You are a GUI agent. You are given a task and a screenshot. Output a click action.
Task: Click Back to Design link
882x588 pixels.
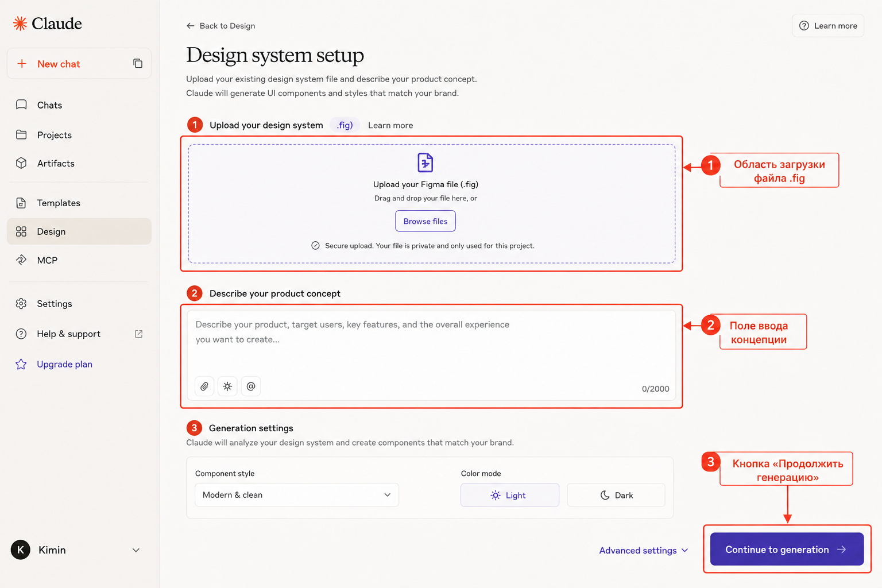point(220,26)
